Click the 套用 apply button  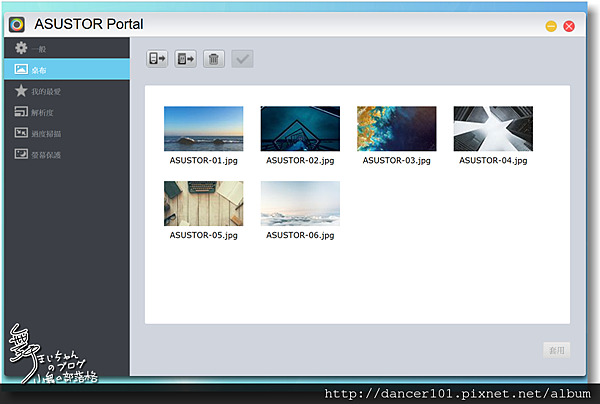click(557, 350)
